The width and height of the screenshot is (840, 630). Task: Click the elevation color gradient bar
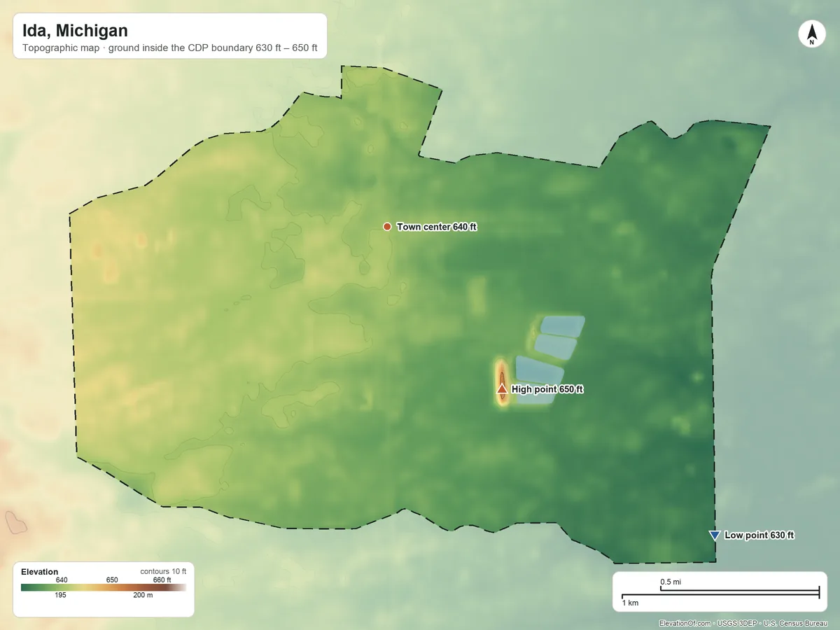pyautogui.click(x=104, y=587)
